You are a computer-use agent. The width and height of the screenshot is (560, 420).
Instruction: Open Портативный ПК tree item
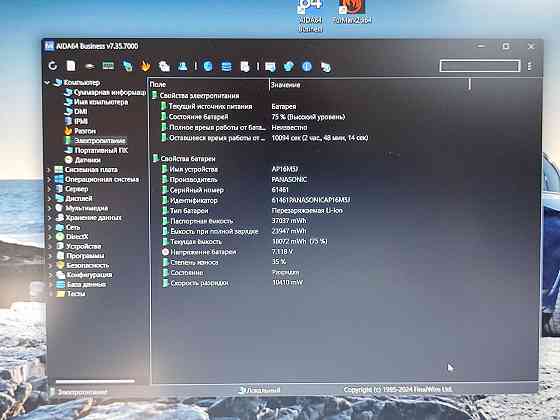(101, 150)
